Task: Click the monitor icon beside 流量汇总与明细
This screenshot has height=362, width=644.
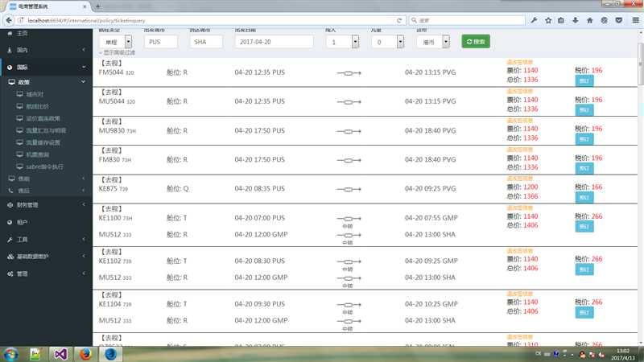Action: click(19, 130)
